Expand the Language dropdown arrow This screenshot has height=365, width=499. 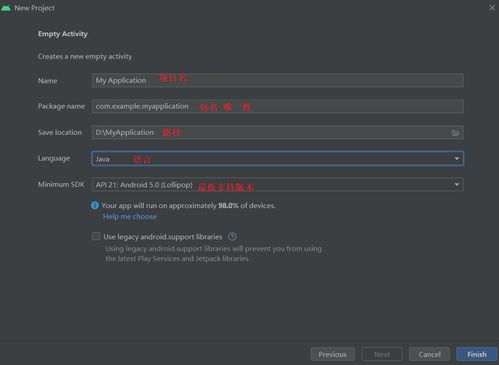(x=457, y=159)
